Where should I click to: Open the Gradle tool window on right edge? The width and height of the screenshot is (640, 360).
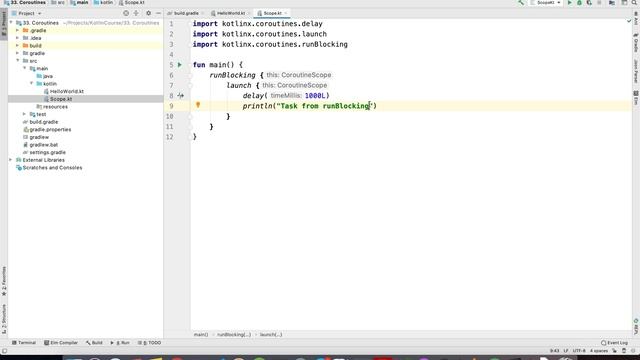[636, 43]
